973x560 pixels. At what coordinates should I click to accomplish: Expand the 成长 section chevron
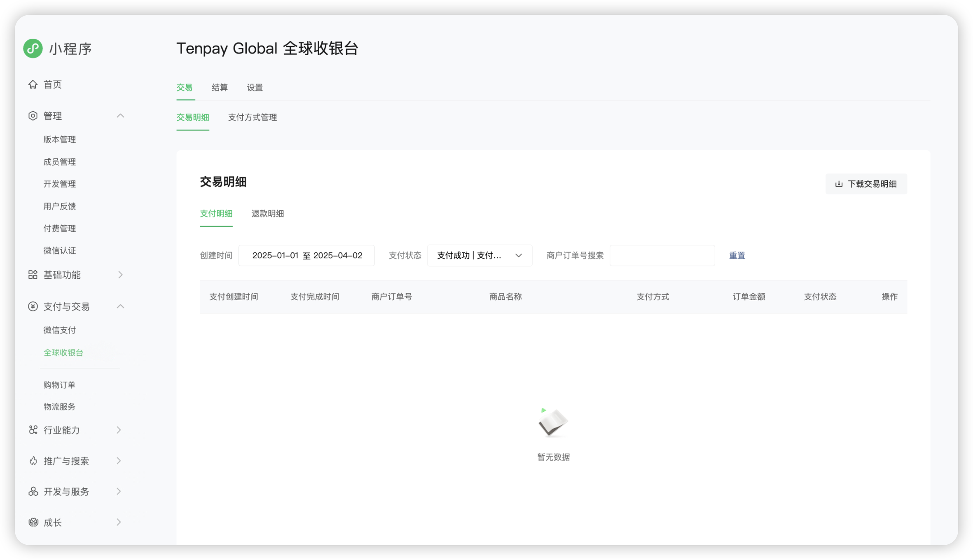[x=119, y=523]
